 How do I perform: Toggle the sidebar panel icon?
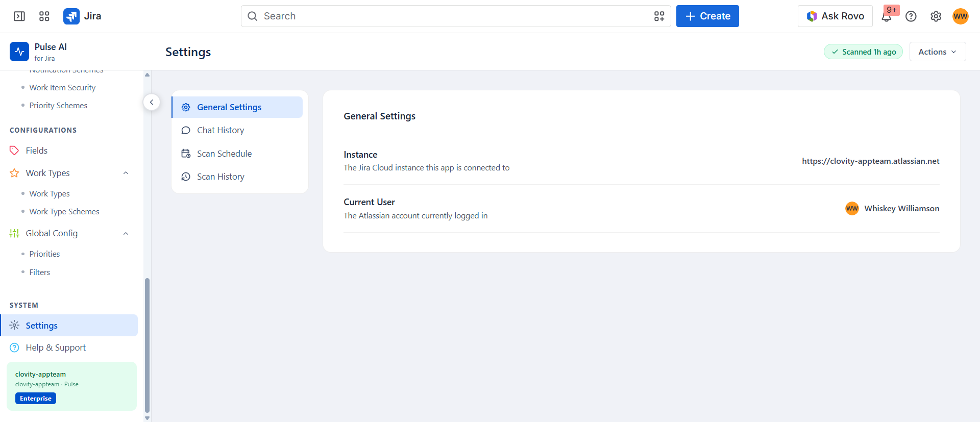click(19, 16)
